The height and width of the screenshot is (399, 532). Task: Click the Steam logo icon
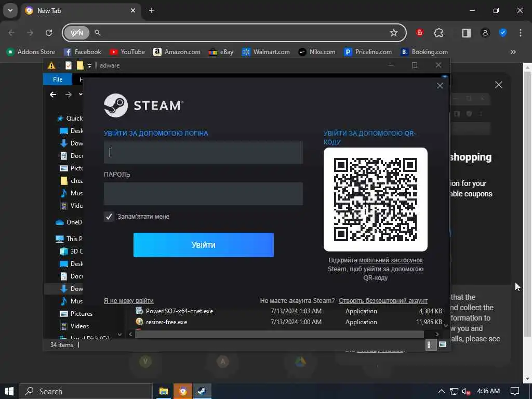[116, 105]
